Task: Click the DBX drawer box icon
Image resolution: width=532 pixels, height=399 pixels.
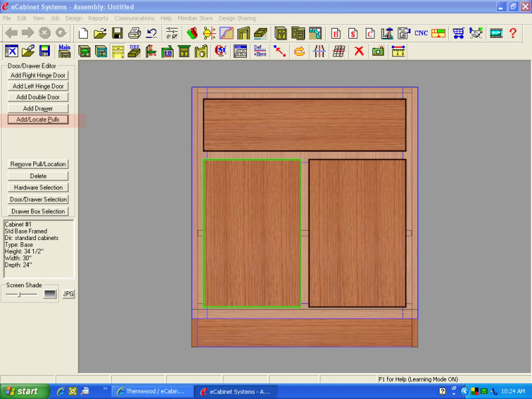Action: pyautogui.click(x=134, y=51)
